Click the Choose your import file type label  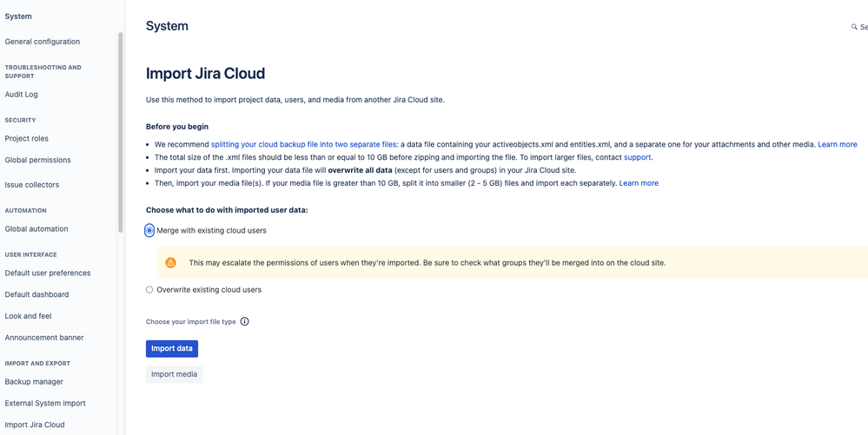point(191,321)
